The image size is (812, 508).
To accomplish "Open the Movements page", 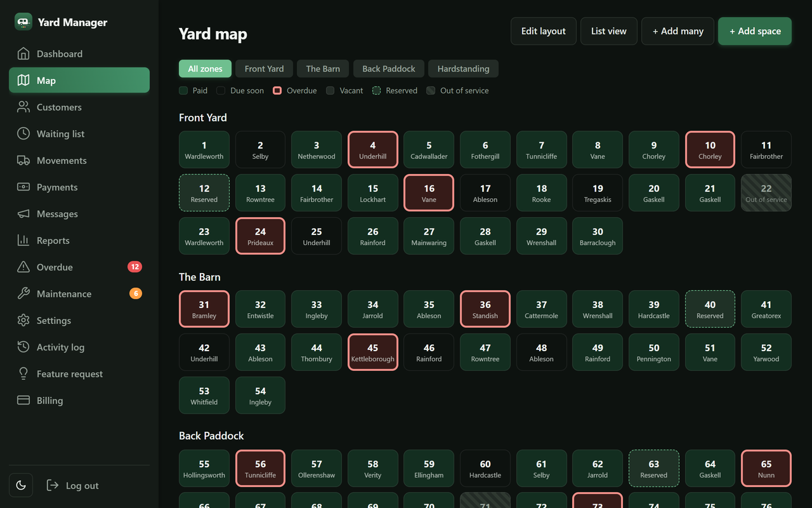I will pos(79,160).
